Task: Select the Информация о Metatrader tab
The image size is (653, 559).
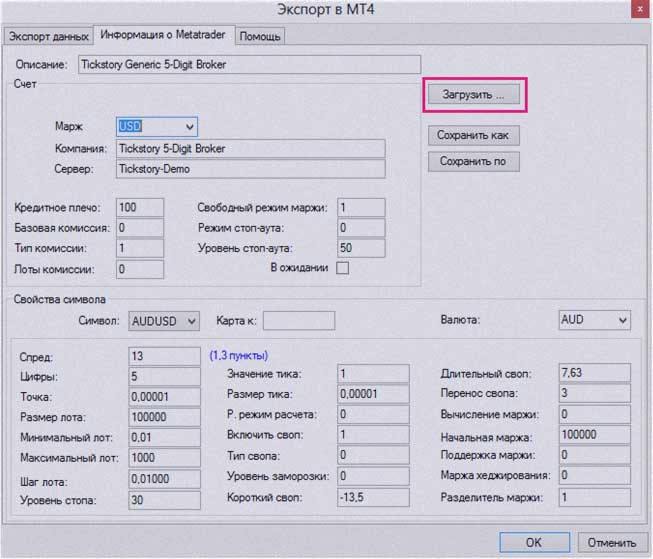Action: pyautogui.click(x=164, y=36)
